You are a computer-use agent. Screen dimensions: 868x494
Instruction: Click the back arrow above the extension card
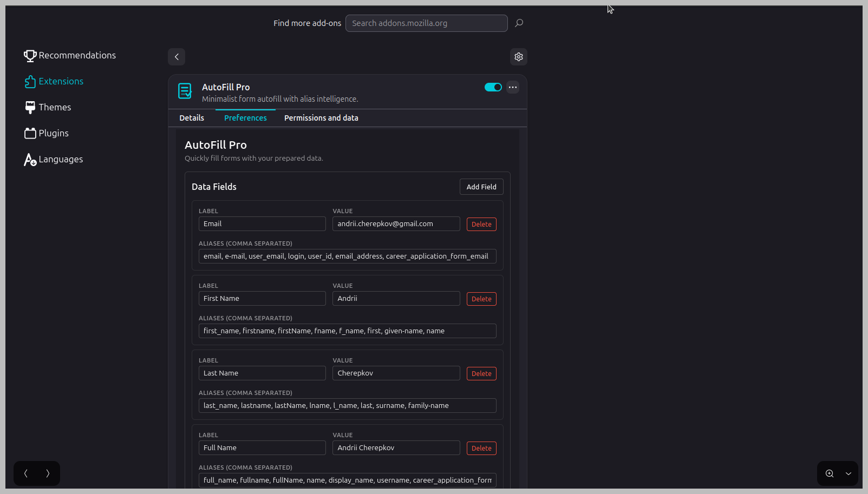pos(177,57)
